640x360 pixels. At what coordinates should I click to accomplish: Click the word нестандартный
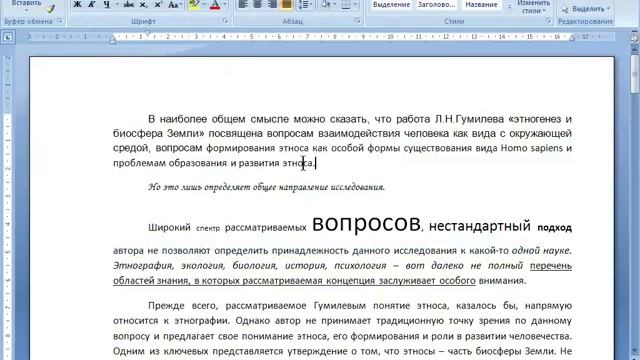[480, 226]
